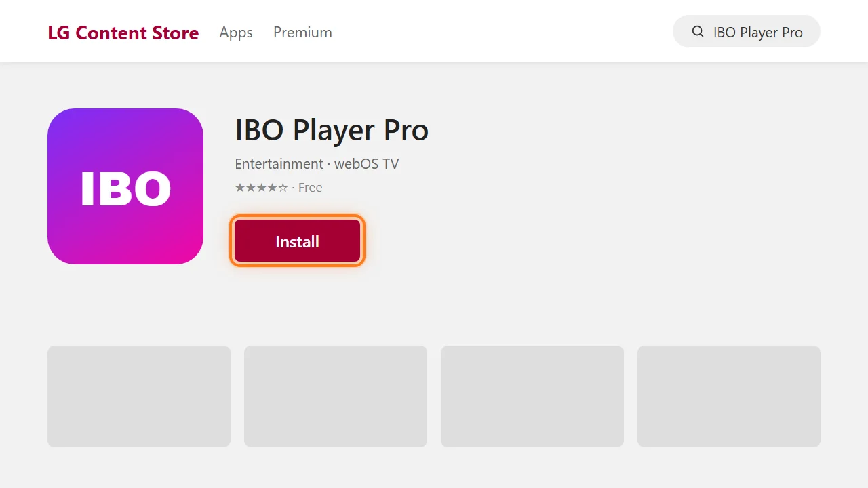The height and width of the screenshot is (488, 868).
Task: Click the IBO app icon
Action: pos(125,186)
